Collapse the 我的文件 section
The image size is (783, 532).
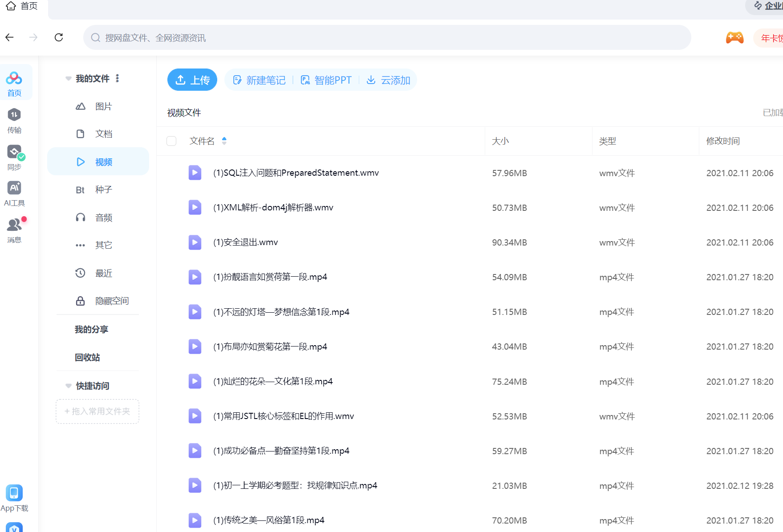click(x=68, y=78)
